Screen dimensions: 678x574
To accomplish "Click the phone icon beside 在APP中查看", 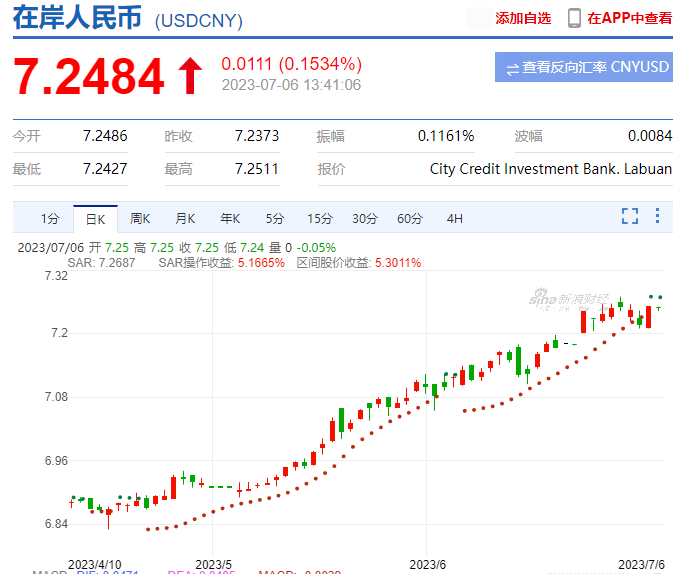I will coord(574,18).
